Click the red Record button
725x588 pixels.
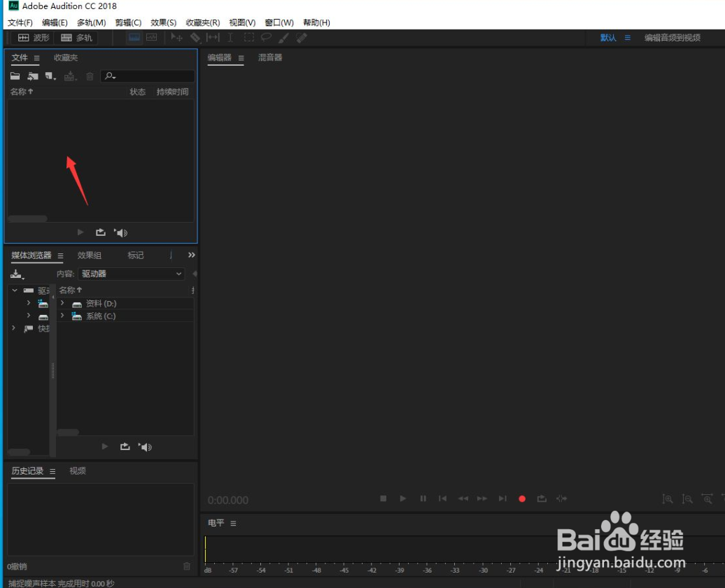(x=522, y=498)
